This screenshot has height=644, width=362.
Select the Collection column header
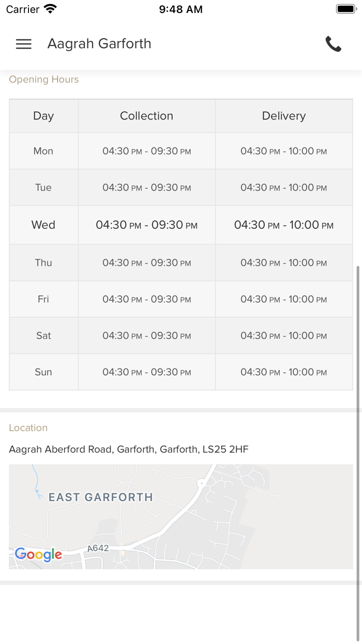(146, 115)
